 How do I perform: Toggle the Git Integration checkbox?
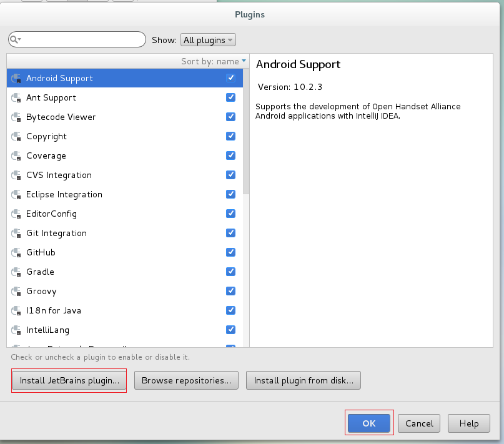coord(230,233)
